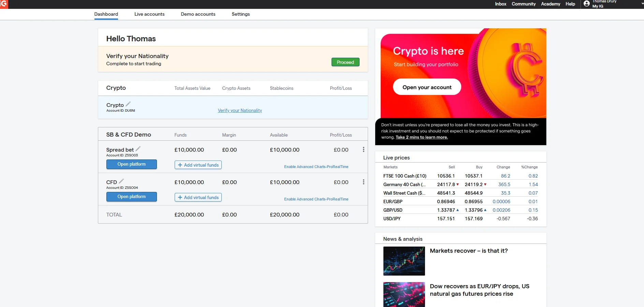Viewport: 644px width, 307px height.
Task: Open the Help menu in header
Action: (x=570, y=4)
